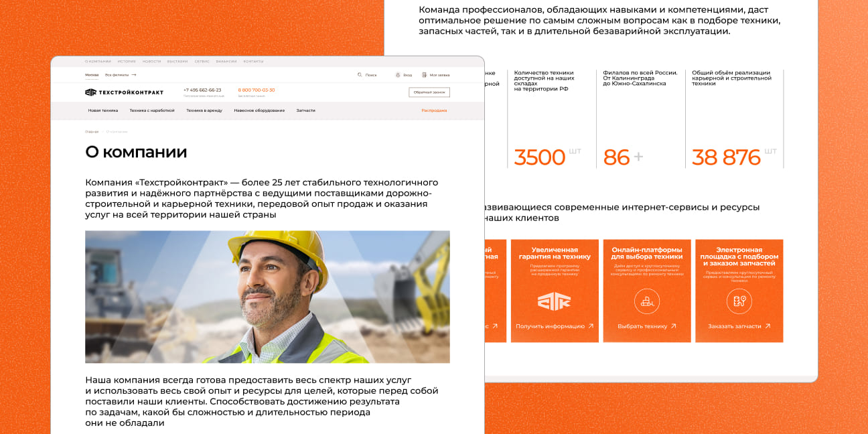Image resolution: width=868 pixels, height=434 pixels.
Task: Click the arrow beside Получить информацию
Action: pos(591,326)
